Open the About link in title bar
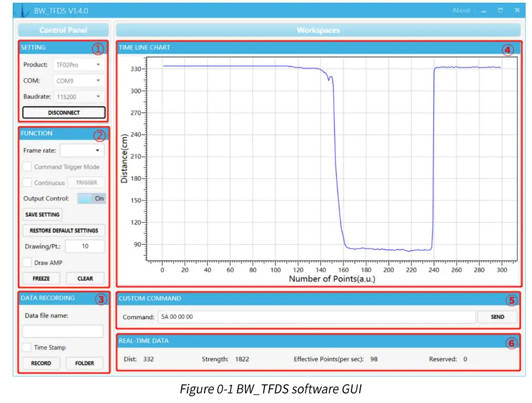The height and width of the screenshot is (403, 532). tap(461, 10)
